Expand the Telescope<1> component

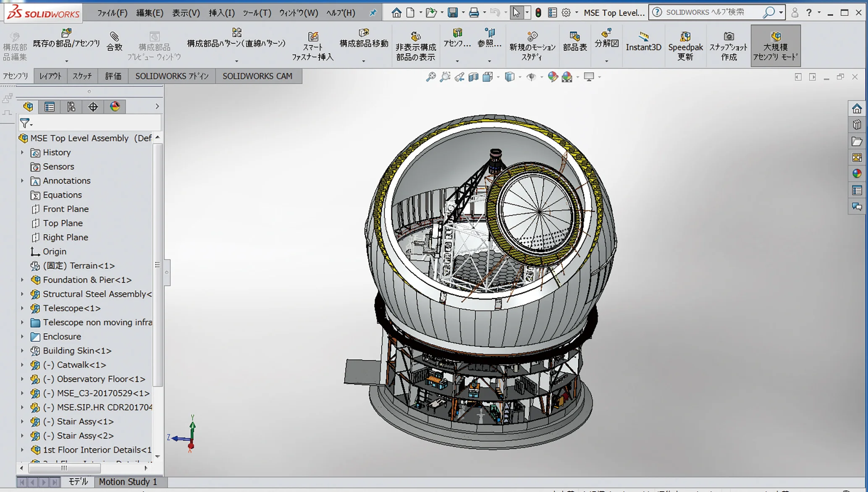pos(22,308)
